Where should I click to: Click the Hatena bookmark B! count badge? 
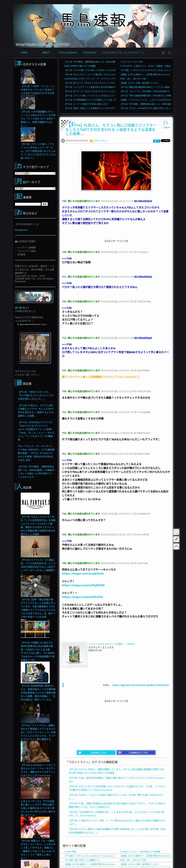156,141
